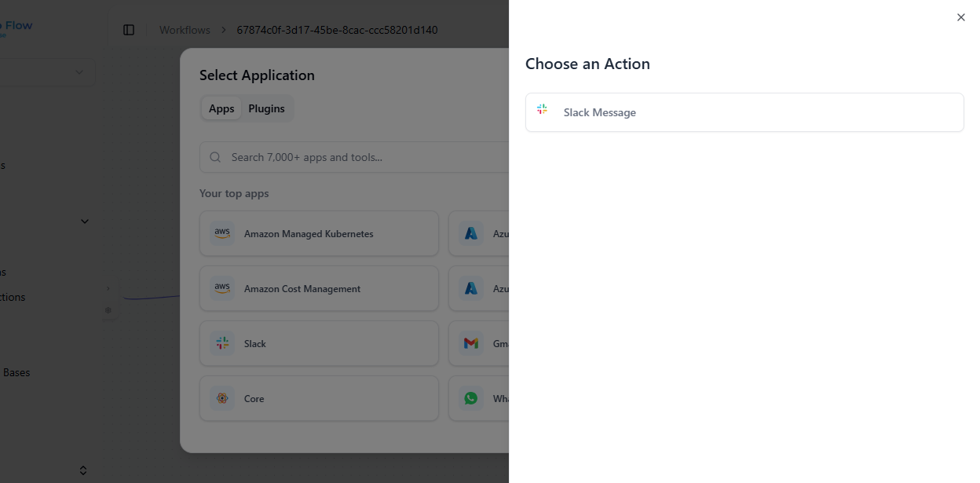
Task: Click the AWS icon for Amazon Cost Management
Action: point(222,288)
